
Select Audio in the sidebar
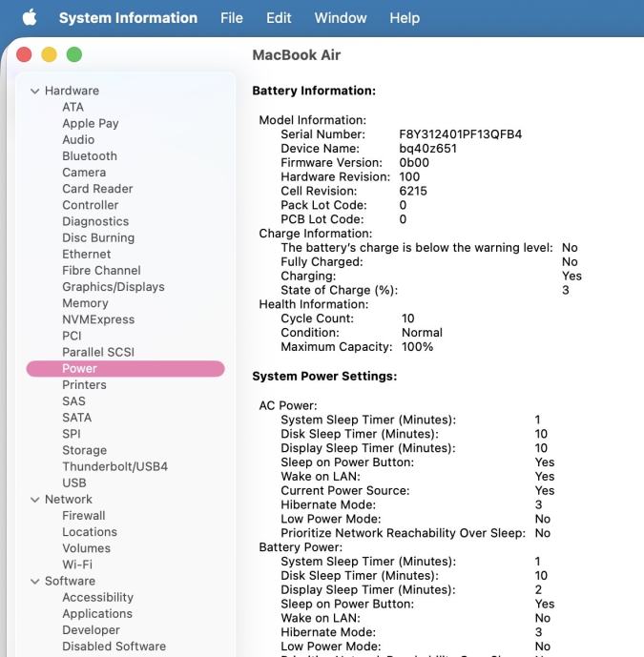[78, 140]
